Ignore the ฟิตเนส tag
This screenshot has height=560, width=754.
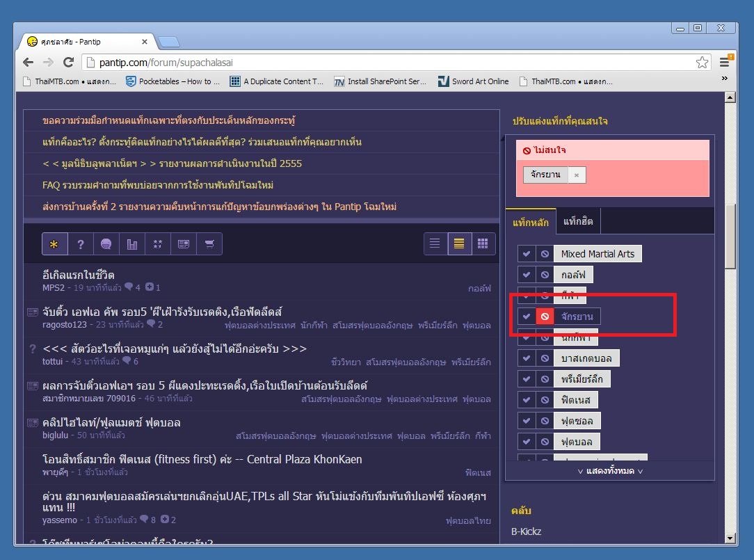[545, 399]
